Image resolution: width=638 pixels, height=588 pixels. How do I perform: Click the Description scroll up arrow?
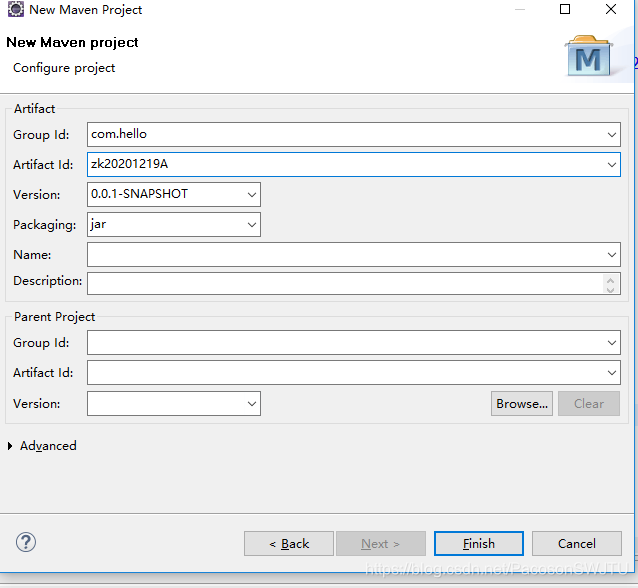[x=610, y=280]
